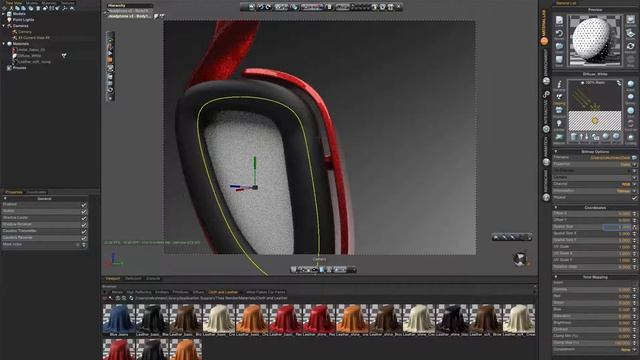Collapse the Materials tree node

coord(4,44)
